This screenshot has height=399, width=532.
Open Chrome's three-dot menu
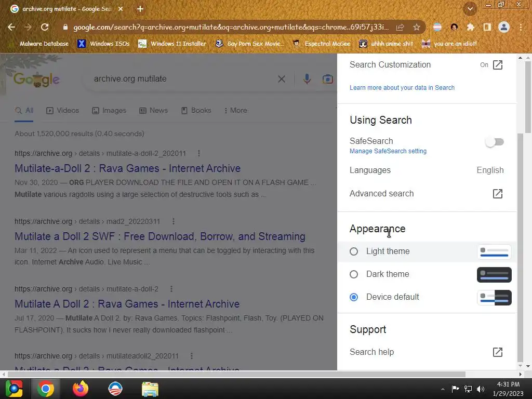521,27
